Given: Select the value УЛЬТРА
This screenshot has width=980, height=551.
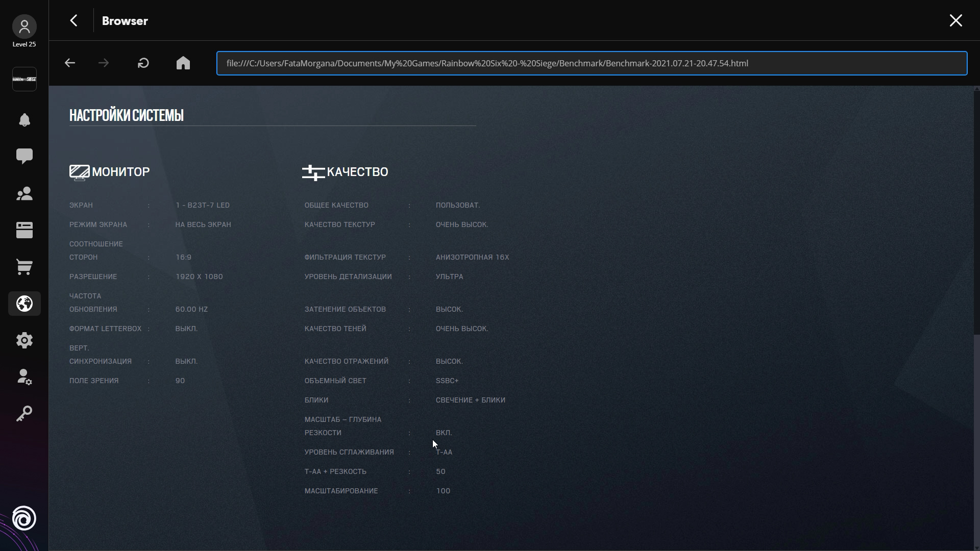Looking at the screenshot, I should click(450, 277).
